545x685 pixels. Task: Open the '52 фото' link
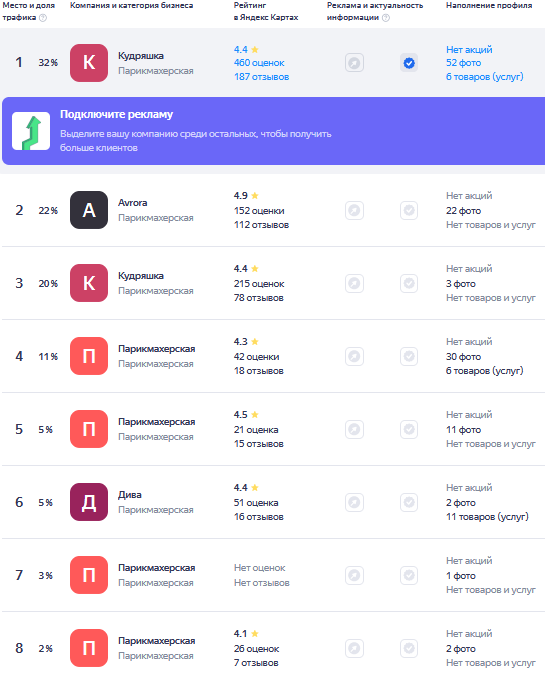463,63
